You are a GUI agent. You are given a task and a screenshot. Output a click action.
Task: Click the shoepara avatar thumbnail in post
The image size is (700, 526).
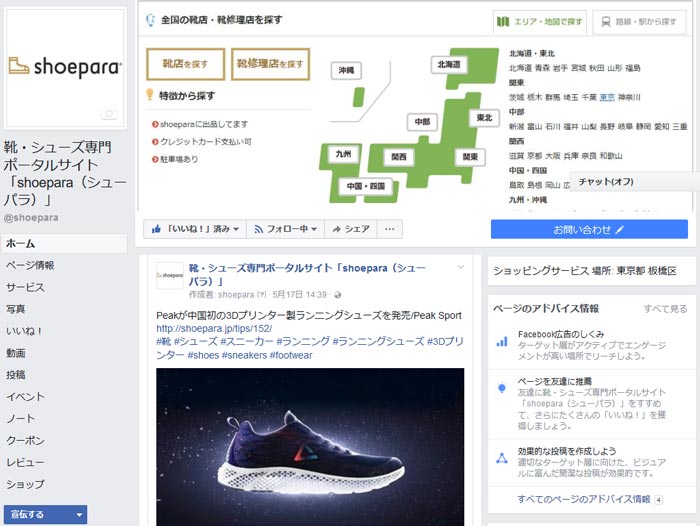170,276
